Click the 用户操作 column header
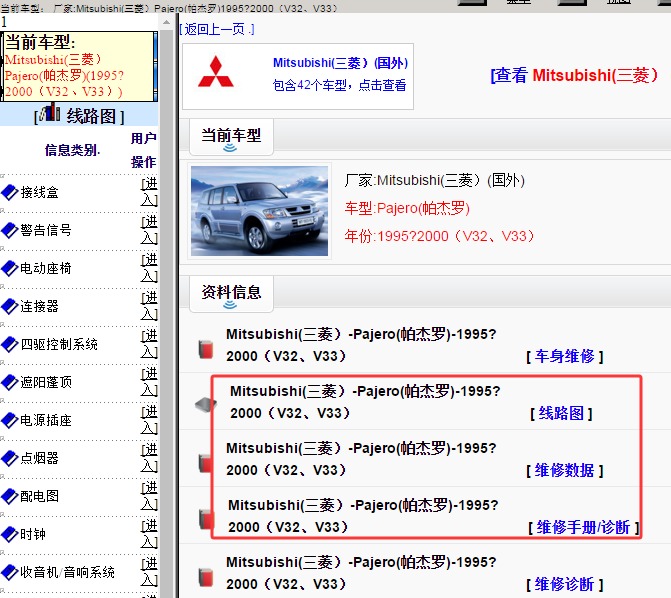The image size is (671, 598). 144,150
